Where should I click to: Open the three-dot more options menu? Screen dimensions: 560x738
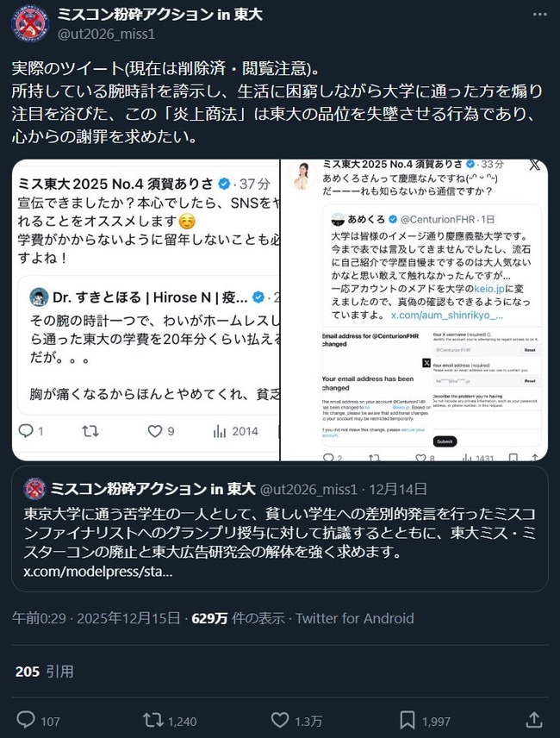click(540, 15)
